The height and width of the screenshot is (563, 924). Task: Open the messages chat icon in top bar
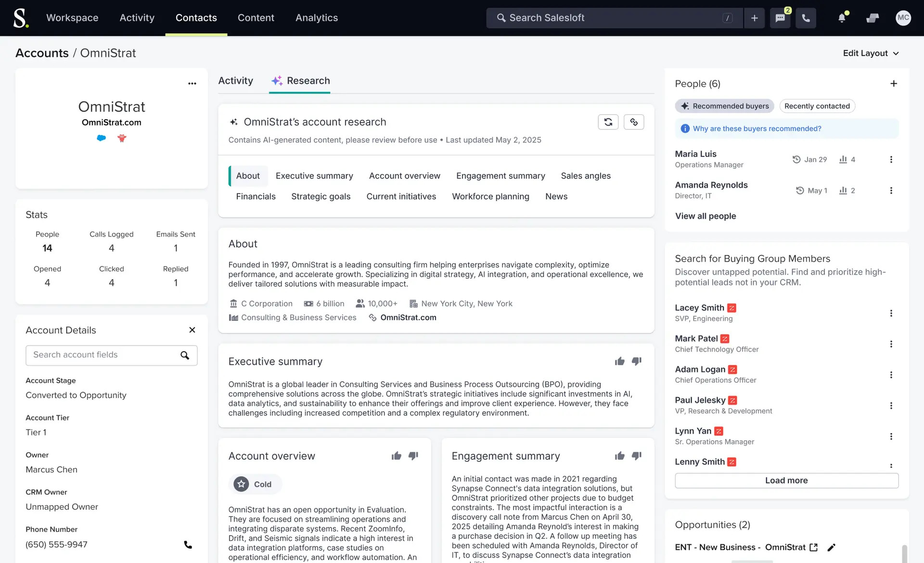click(x=780, y=18)
